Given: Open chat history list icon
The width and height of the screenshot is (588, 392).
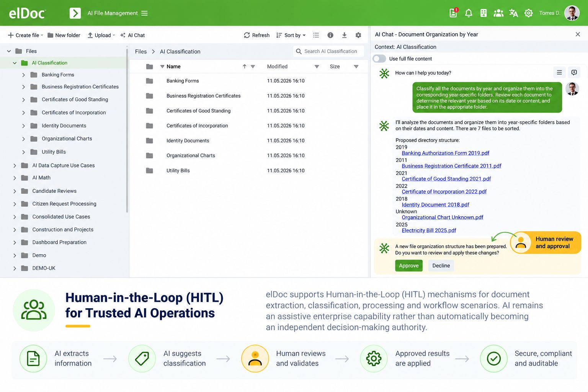Looking at the screenshot, I should coord(559,72).
